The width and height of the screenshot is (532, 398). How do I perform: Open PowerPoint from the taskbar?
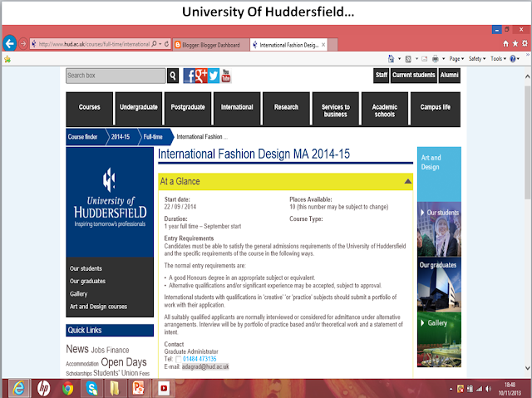[139, 388]
